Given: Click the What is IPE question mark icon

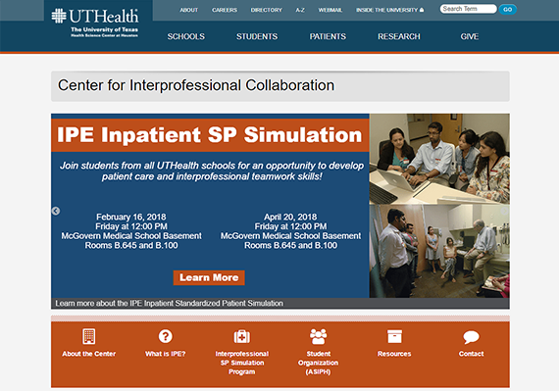Looking at the screenshot, I should (166, 336).
